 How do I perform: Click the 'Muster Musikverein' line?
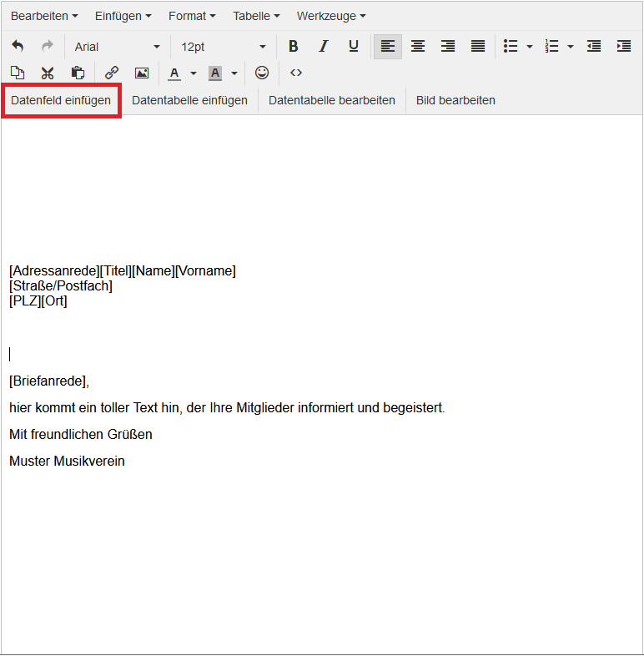(x=67, y=461)
